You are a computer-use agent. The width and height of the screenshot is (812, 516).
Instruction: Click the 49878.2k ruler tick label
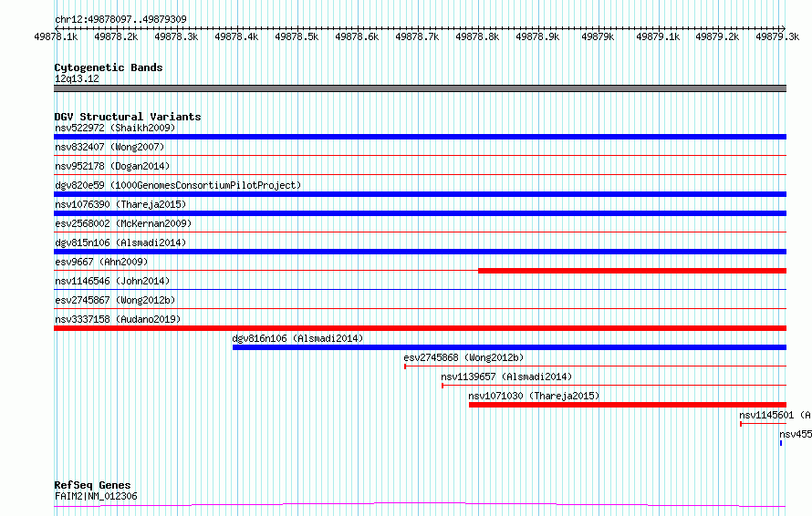[116, 36]
